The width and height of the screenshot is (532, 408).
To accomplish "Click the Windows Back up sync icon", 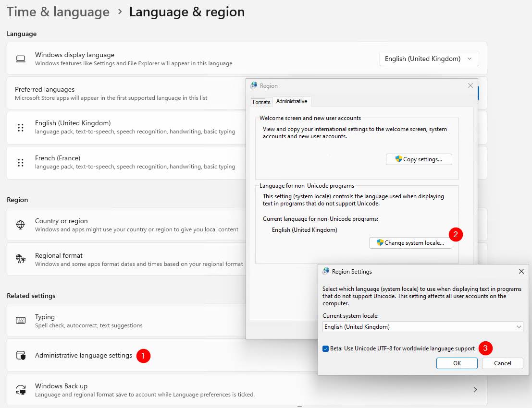I will click(x=20, y=390).
